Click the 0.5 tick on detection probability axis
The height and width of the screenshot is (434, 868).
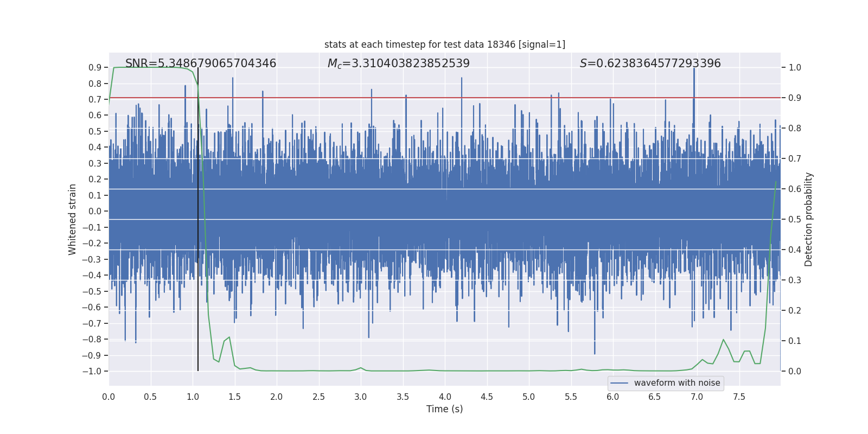[x=795, y=220]
